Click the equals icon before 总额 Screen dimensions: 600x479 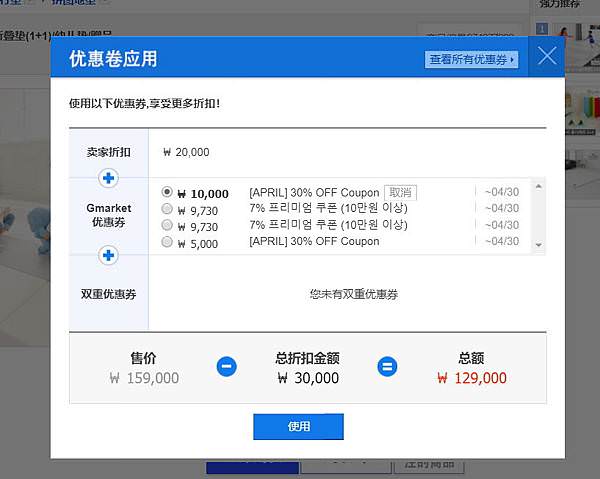(x=387, y=367)
